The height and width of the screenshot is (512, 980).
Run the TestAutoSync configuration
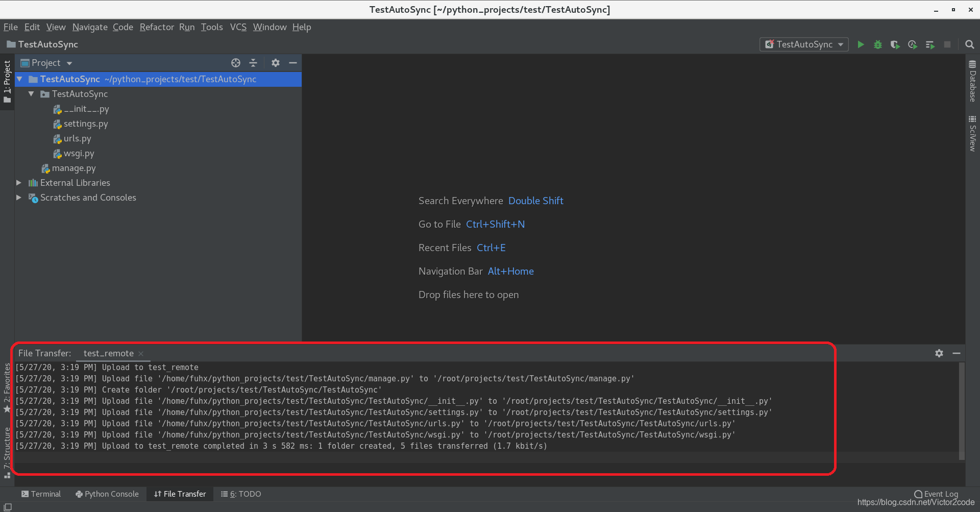(x=861, y=44)
